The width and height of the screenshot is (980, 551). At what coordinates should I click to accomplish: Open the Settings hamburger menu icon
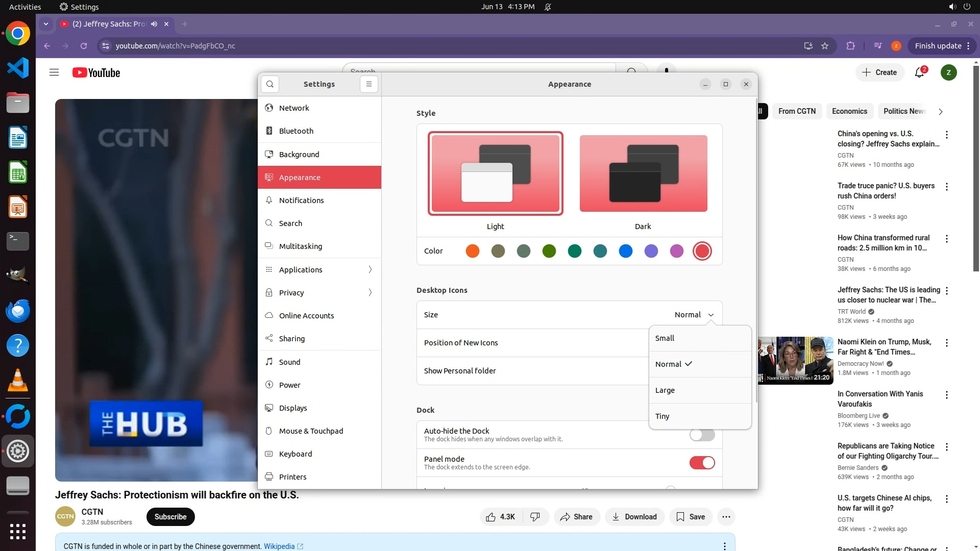point(369,84)
